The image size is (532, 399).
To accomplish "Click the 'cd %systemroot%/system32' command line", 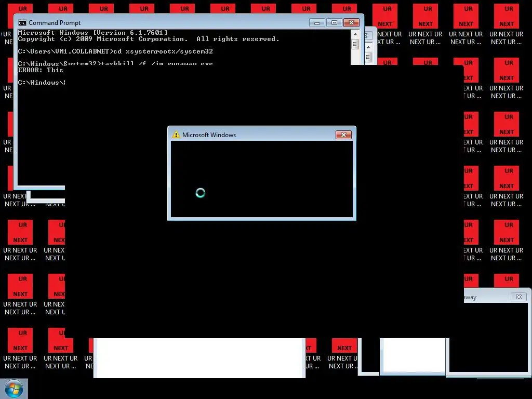I will click(115, 51).
